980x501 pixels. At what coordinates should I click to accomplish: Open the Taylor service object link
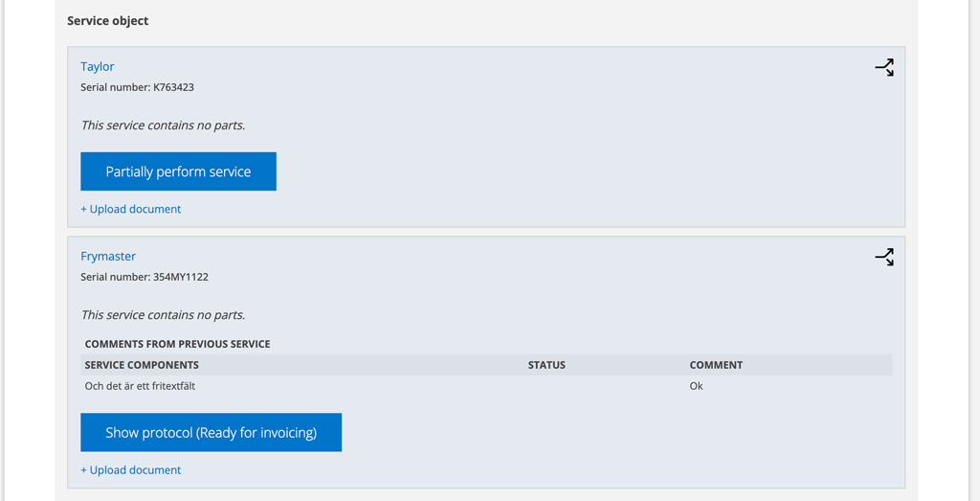pos(98,66)
